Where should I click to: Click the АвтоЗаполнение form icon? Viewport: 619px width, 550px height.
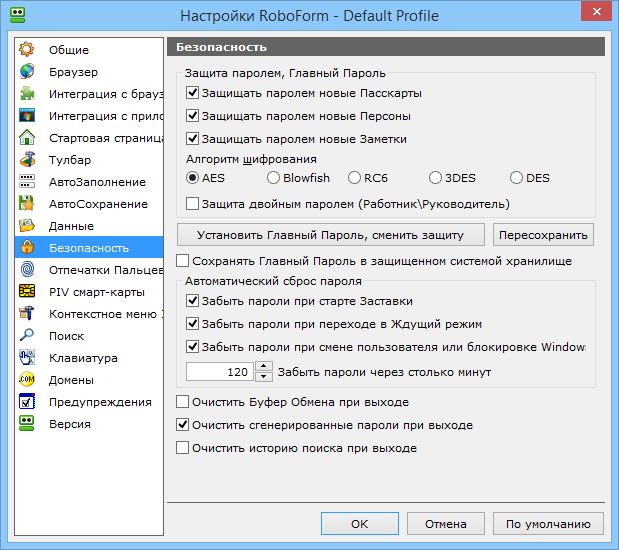[27, 182]
